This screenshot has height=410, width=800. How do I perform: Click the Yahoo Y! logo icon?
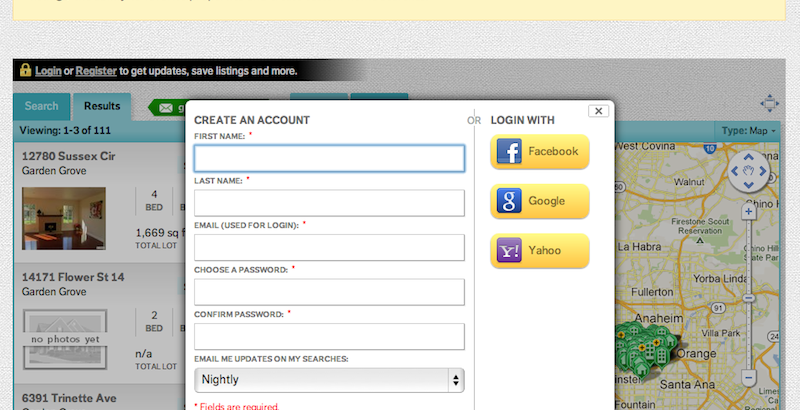click(509, 250)
